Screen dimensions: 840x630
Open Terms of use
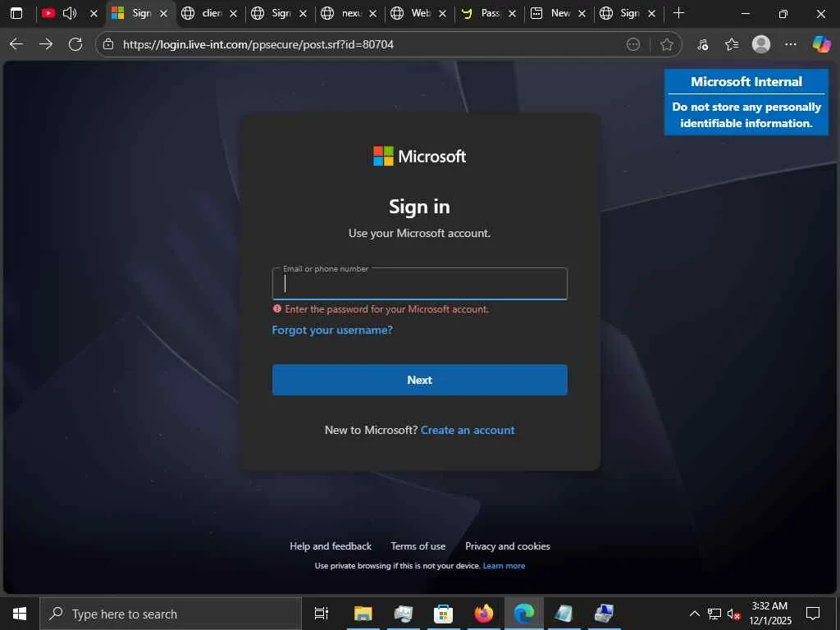point(418,546)
